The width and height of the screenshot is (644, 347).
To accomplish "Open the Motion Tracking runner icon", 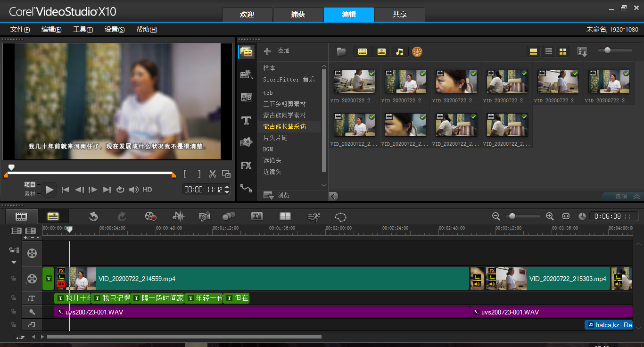I will pyautogui.click(x=314, y=216).
